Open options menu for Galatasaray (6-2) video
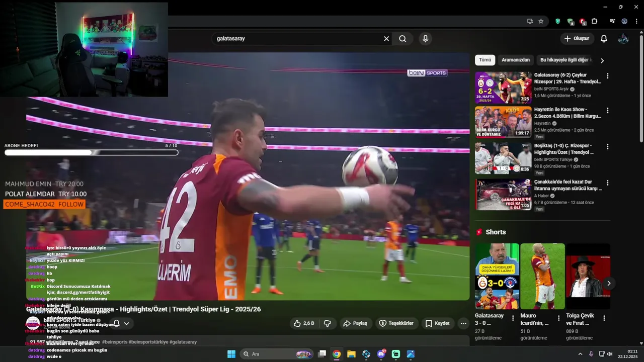This screenshot has width=644, height=362. tap(607, 76)
